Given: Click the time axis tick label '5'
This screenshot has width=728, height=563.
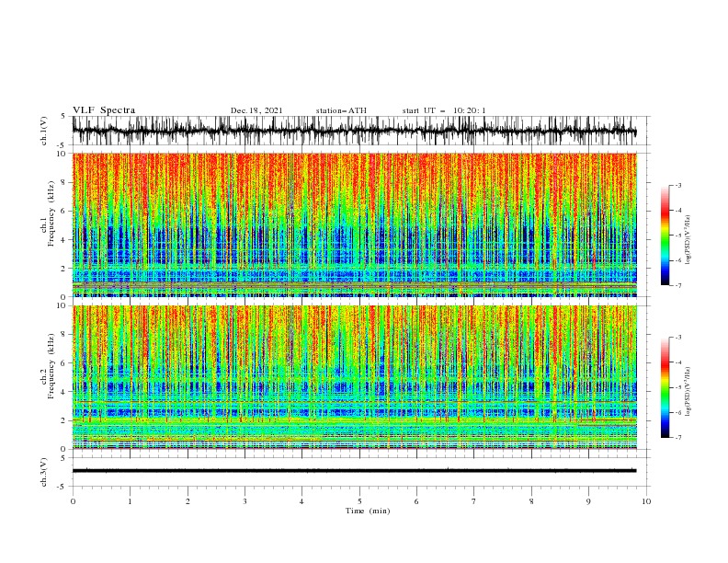Looking at the screenshot, I should 359,501.
